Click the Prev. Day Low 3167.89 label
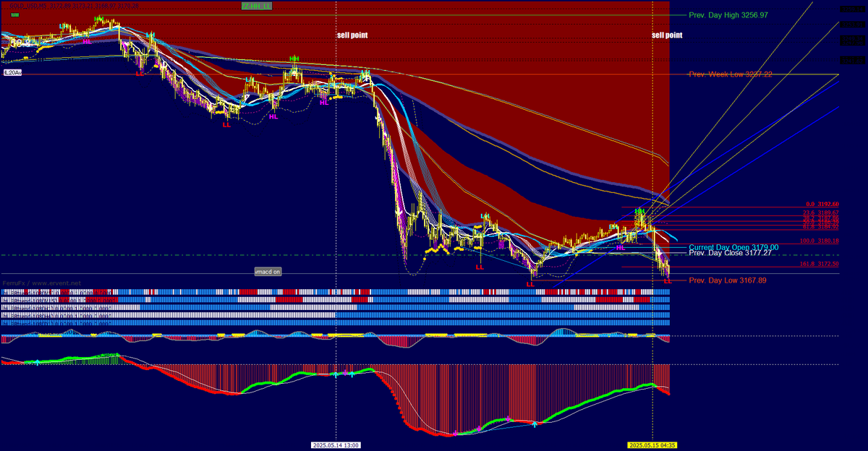 tap(727, 280)
